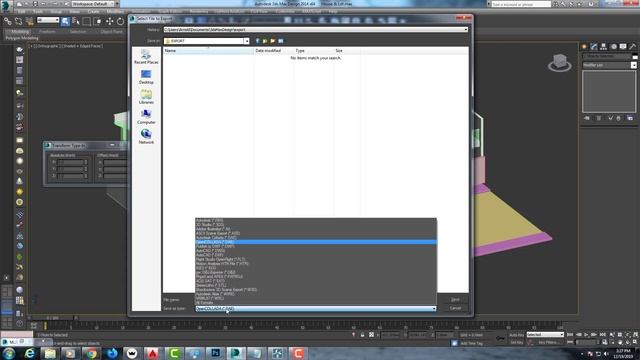Open Select by Name
This screenshot has width=640, height=360.
(76, 21)
